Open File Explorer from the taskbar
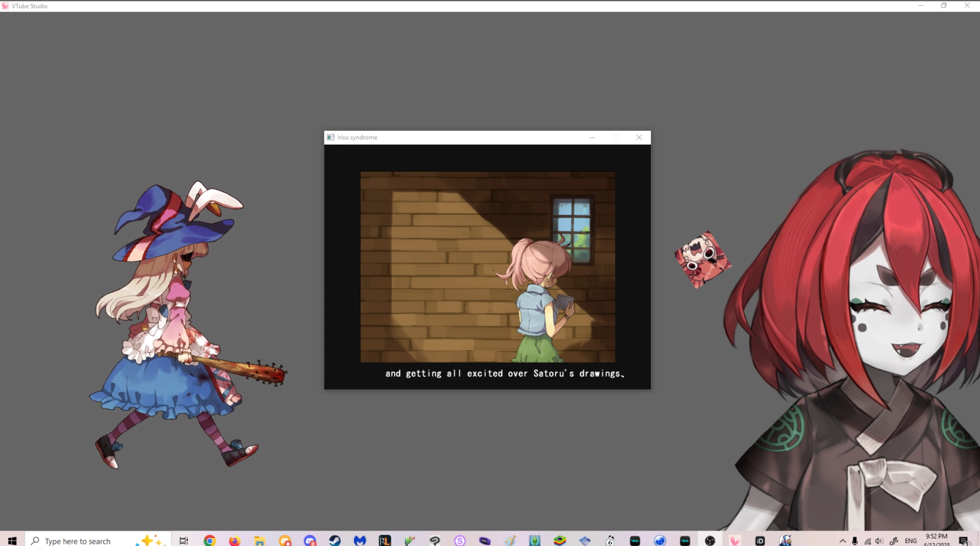This screenshot has height=546, width=980. click(x=259, y=540)
